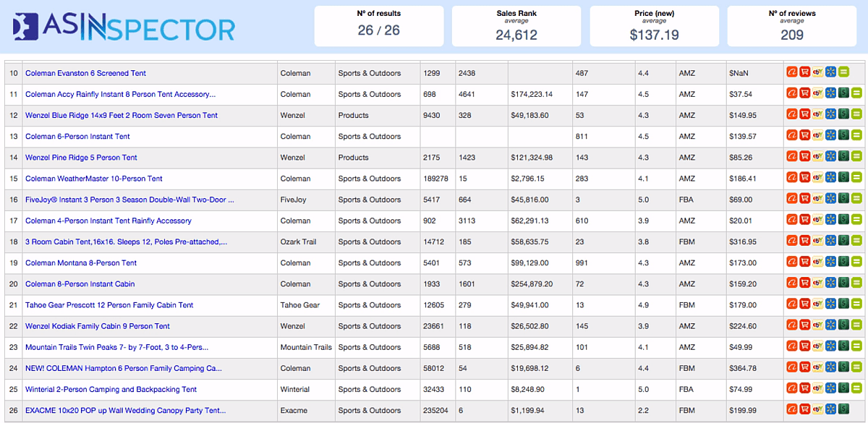This screenshot has height=423, width=868.
Task: Open Alibaba icon for Wenzel Kodiak Family Cabin row
Action: [x=792, y=325]
